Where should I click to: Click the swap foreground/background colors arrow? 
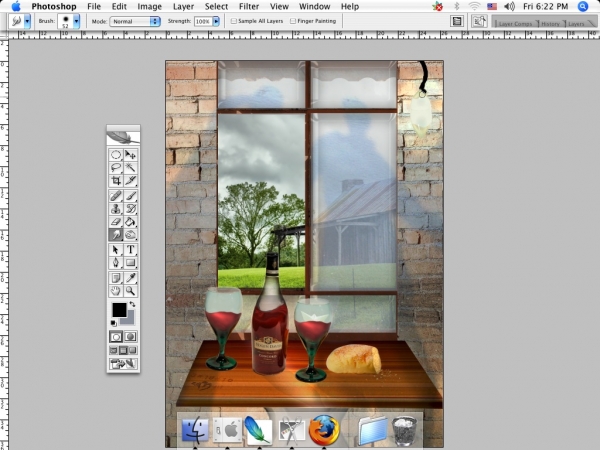[x=132, y=304]
